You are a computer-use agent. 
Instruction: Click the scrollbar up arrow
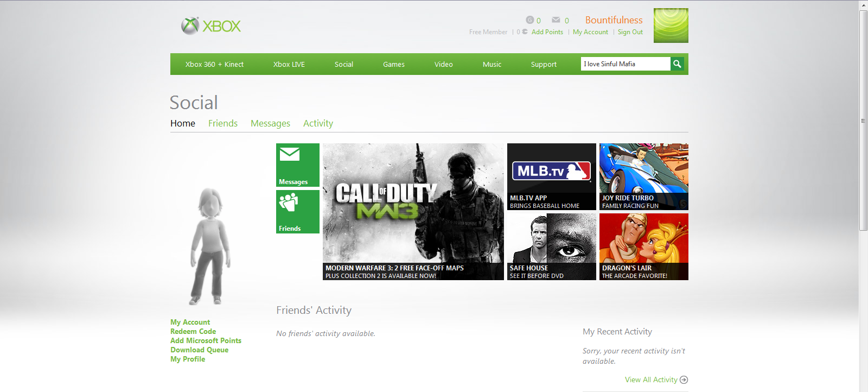(863, 5)
